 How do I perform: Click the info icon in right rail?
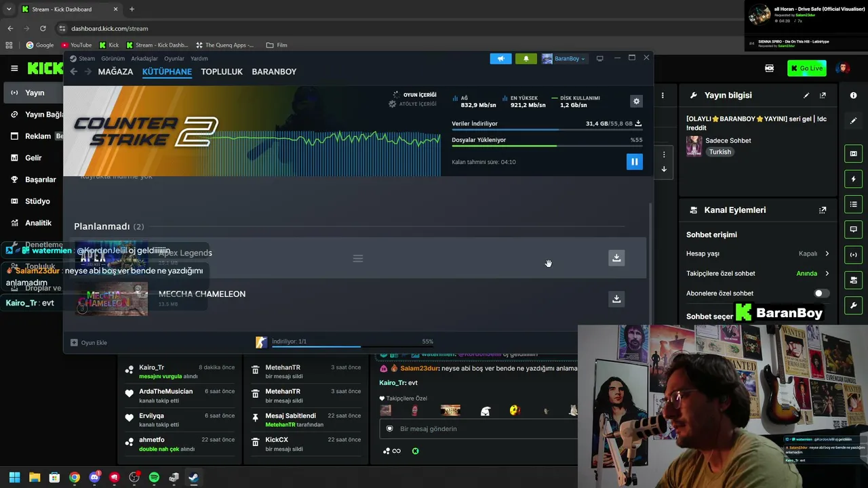point(853,96)
